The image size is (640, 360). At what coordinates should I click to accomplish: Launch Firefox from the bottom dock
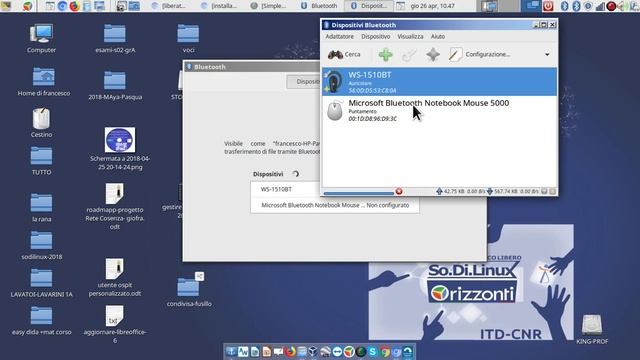290,351
